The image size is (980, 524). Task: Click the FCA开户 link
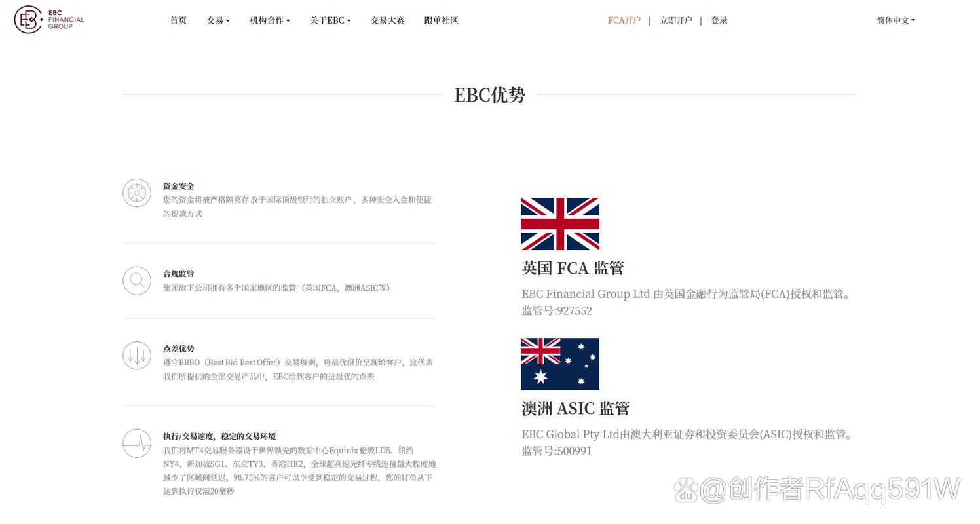[624, 20]
